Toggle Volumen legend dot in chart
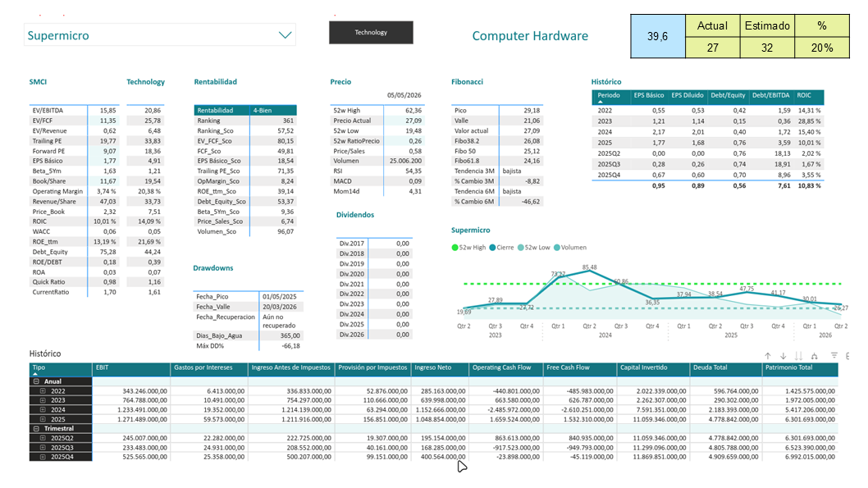The width and height of the screenshot is (868, 488). (x=557, y=248)
